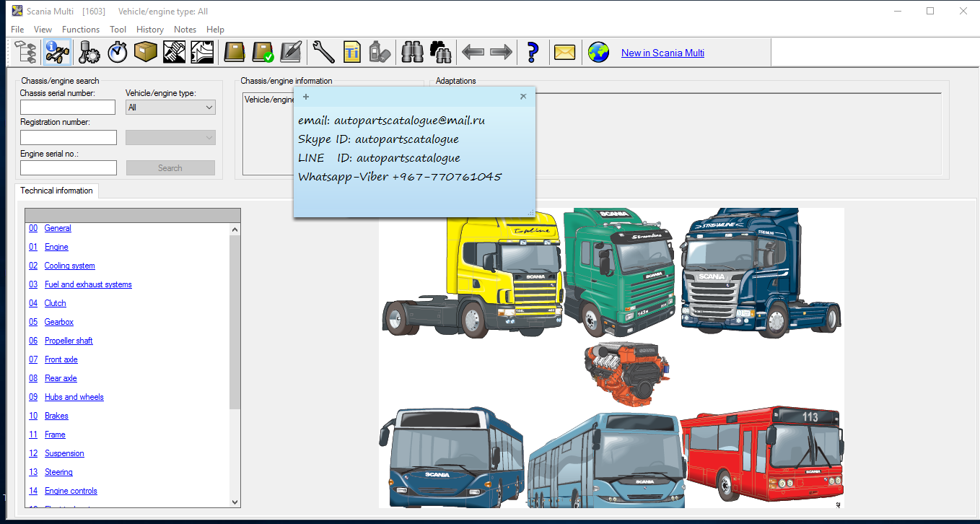
Task: Open the brown book toolbar icon
Action: 235,52
